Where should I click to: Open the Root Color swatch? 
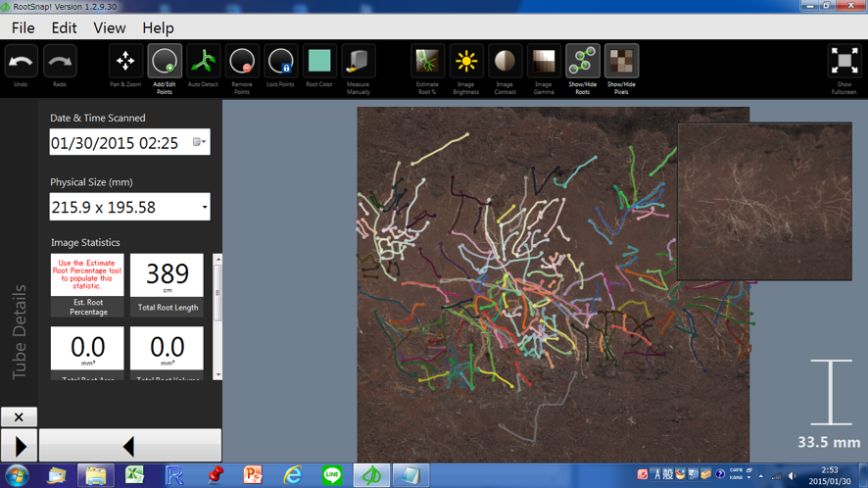319,62
